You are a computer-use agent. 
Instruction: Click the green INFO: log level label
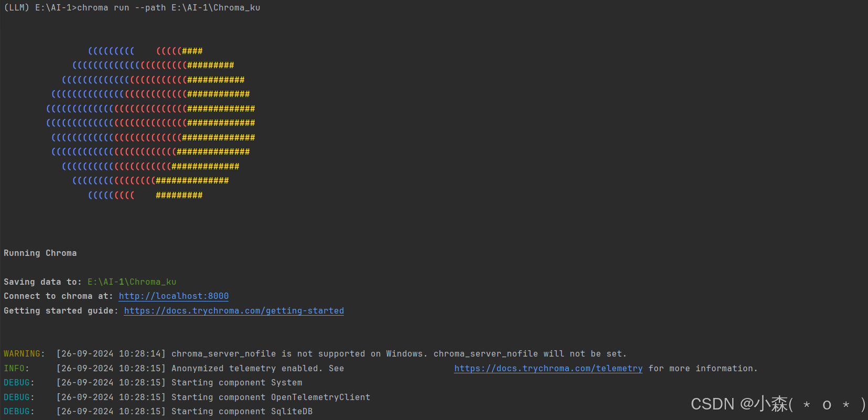tap(17, 369)
